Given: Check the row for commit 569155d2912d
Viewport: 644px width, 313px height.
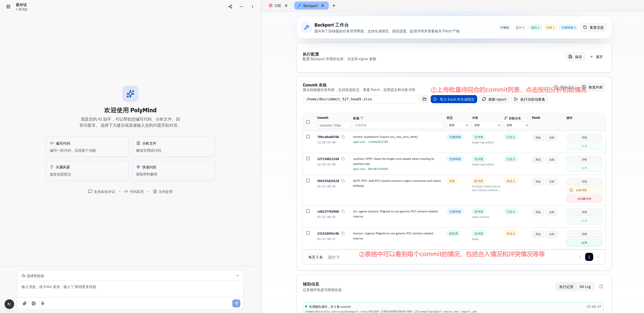Looking at the screenshot, I should (x=308, y=181).
